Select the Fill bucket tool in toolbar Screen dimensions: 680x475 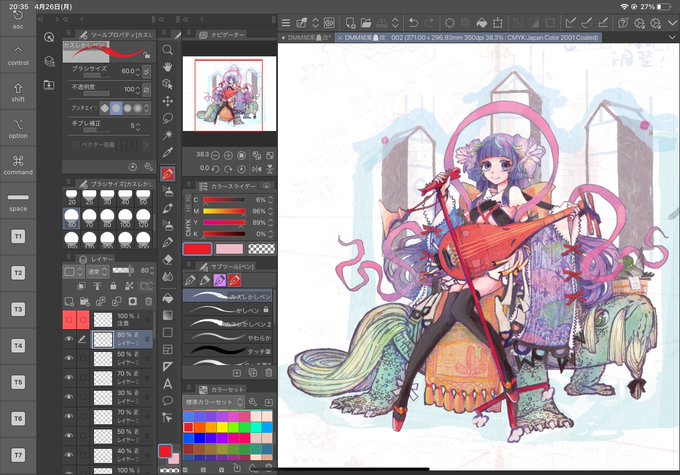point(167,298)
